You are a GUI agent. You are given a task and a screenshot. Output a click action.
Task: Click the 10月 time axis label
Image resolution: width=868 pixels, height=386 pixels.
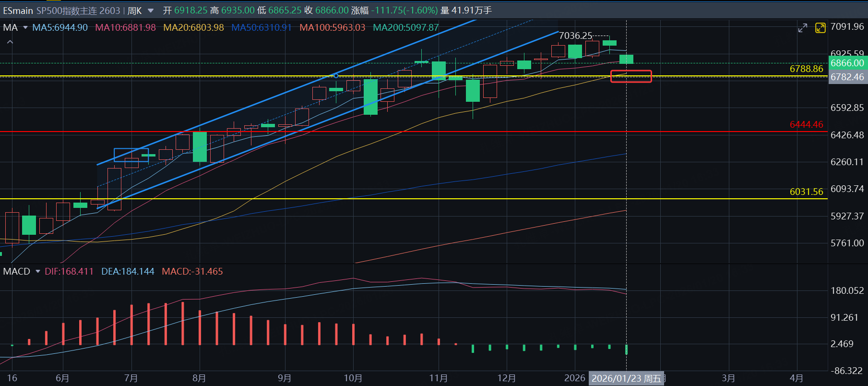click(353, 378)
